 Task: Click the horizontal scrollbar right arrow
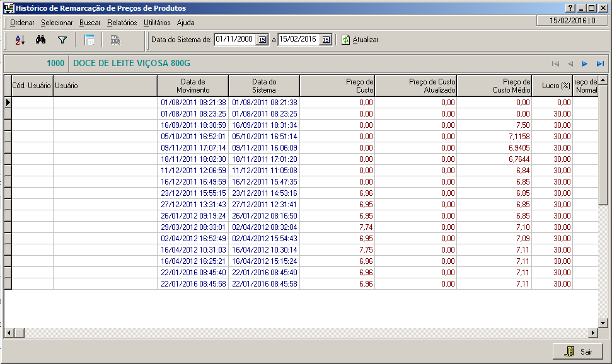point(593,333)
